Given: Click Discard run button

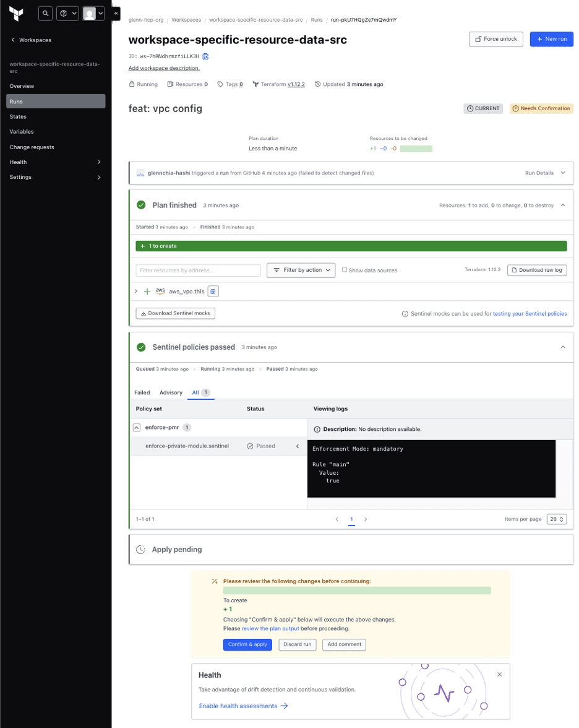Looking at the screenshot, I should tap(298, 644).
